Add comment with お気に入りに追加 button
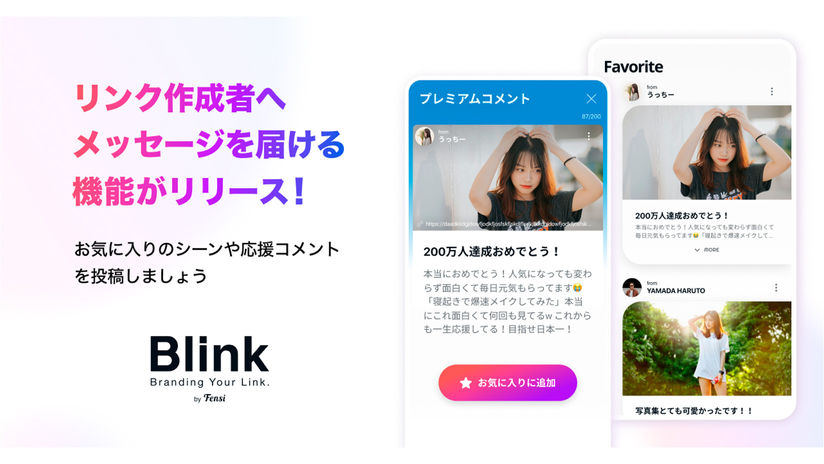 click(x=508, y=383)
